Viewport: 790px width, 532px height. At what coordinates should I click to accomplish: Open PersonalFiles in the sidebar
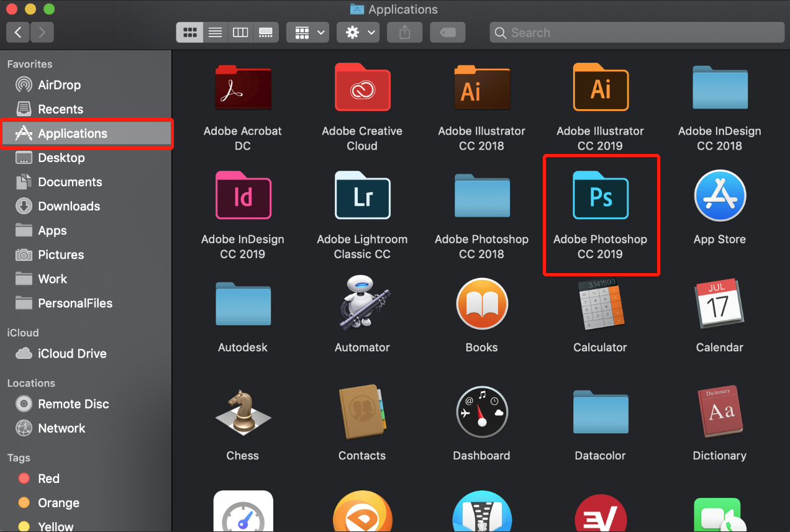point(86,303)
